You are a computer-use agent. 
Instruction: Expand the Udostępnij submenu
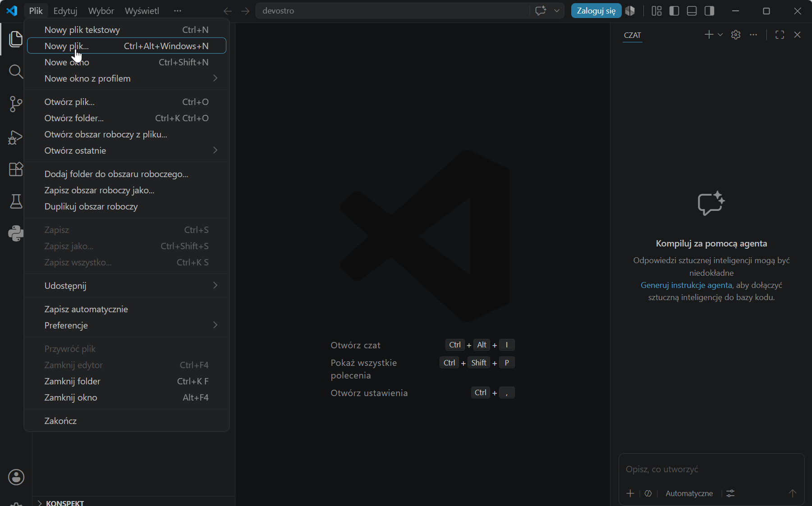click(x=127, y=286)
